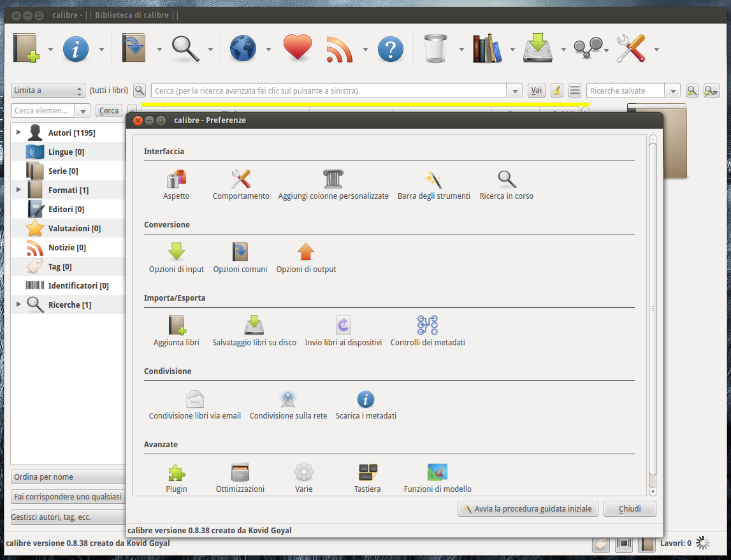Open Invio libri ai dispositivi

(x=343, y=331)
